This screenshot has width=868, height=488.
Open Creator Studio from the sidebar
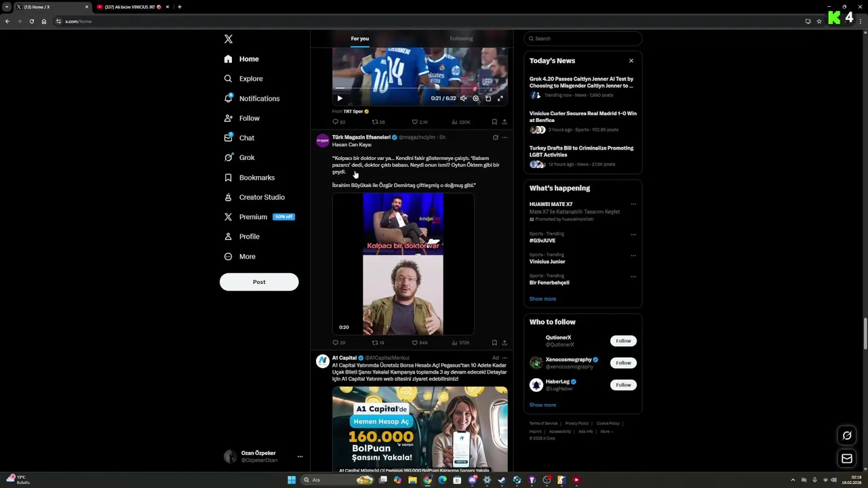[254, 197]
